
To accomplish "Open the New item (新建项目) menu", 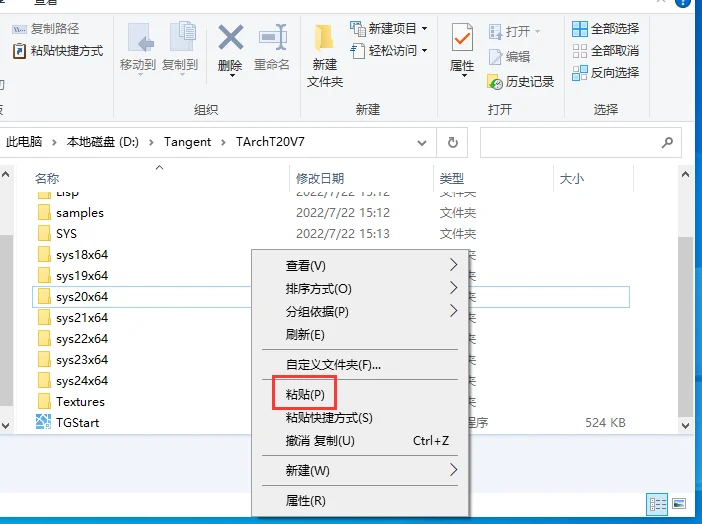I will (389, 29).
